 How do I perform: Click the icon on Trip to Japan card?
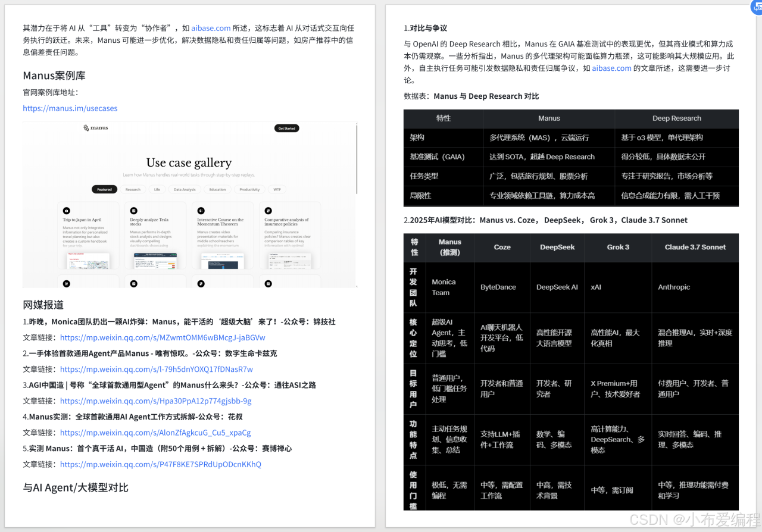click(67, 211)
